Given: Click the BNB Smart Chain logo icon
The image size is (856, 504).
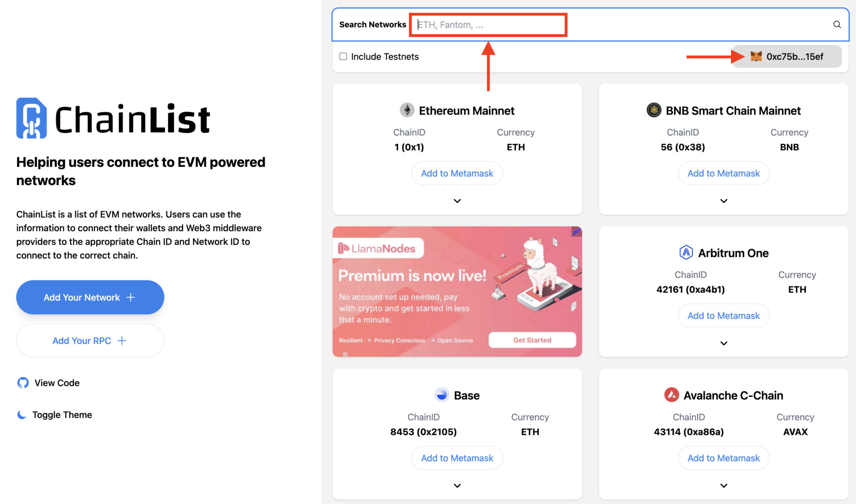Looking at the screenshot, I should (x=653, y=110).
